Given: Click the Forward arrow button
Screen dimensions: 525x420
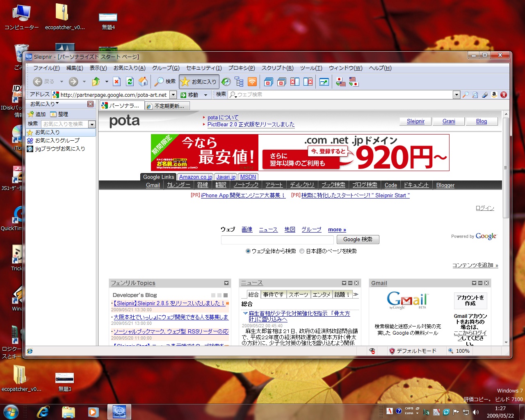Looking at the screenshot, I should pos(73,82).
